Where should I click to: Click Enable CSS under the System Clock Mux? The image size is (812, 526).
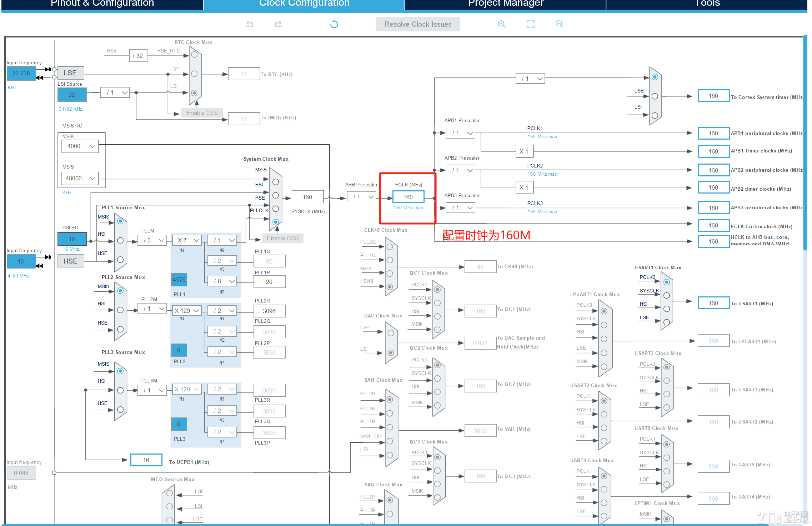pyautogui.click(x=282, y=238)
